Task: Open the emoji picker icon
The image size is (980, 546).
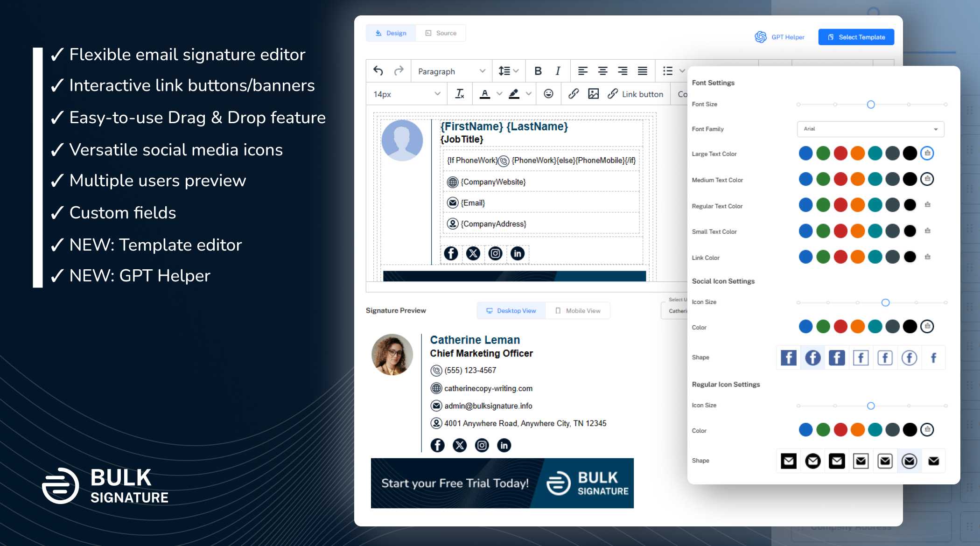Action: tap(548, 94)
